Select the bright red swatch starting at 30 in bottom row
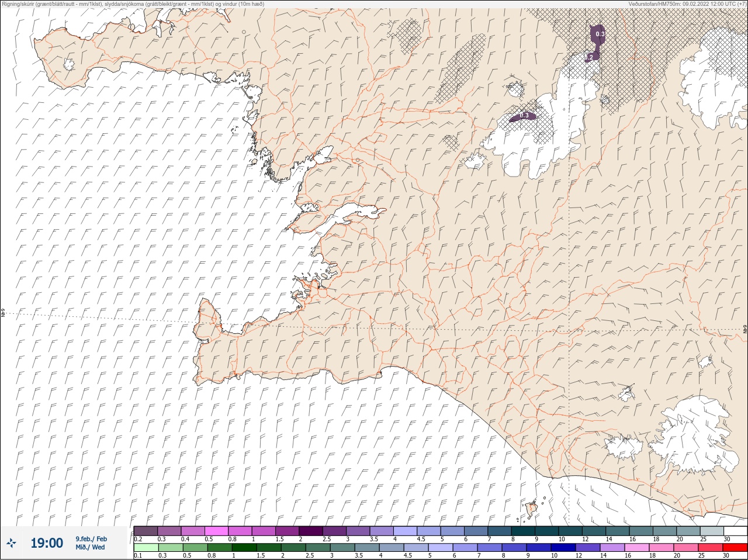The height and width of the screenshot is (560, 748). [x=735, y=548]
